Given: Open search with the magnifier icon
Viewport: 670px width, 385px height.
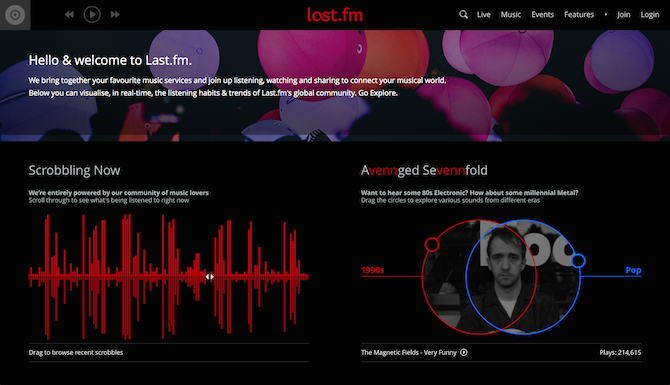Looking at the screenshot, I should (463, 15).
